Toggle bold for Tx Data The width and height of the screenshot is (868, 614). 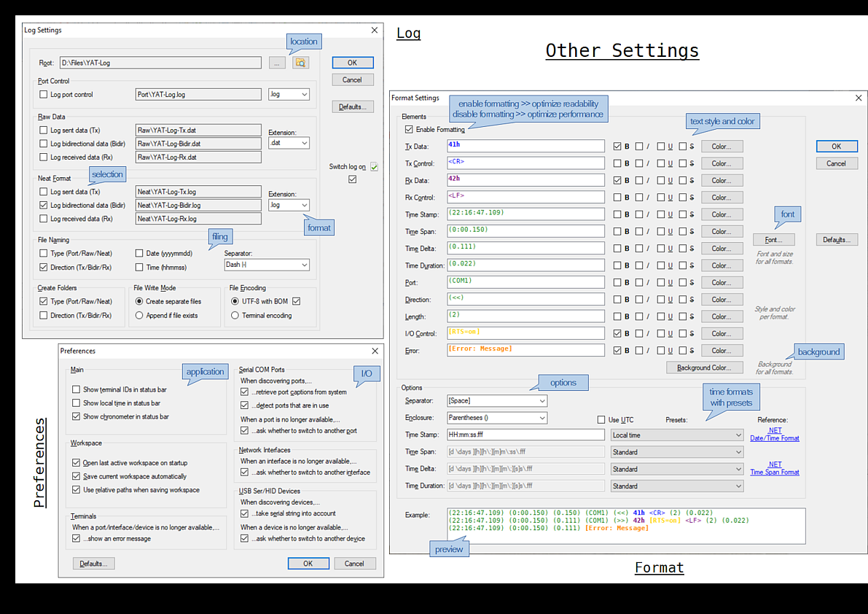tap(617, 147)
